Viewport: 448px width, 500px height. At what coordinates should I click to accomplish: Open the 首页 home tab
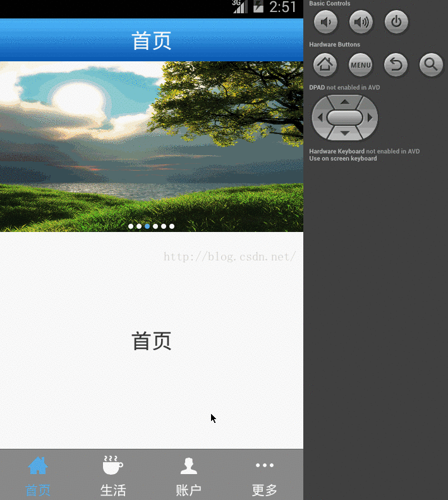tap(38, 476)
